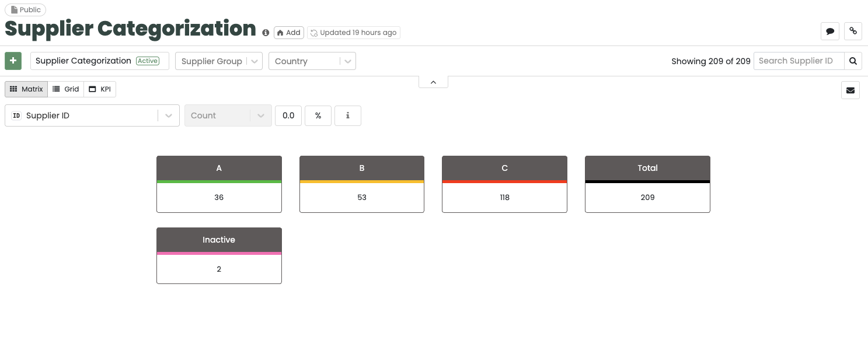
Task: Click the info icon beside the title
Action: [266, 33]
